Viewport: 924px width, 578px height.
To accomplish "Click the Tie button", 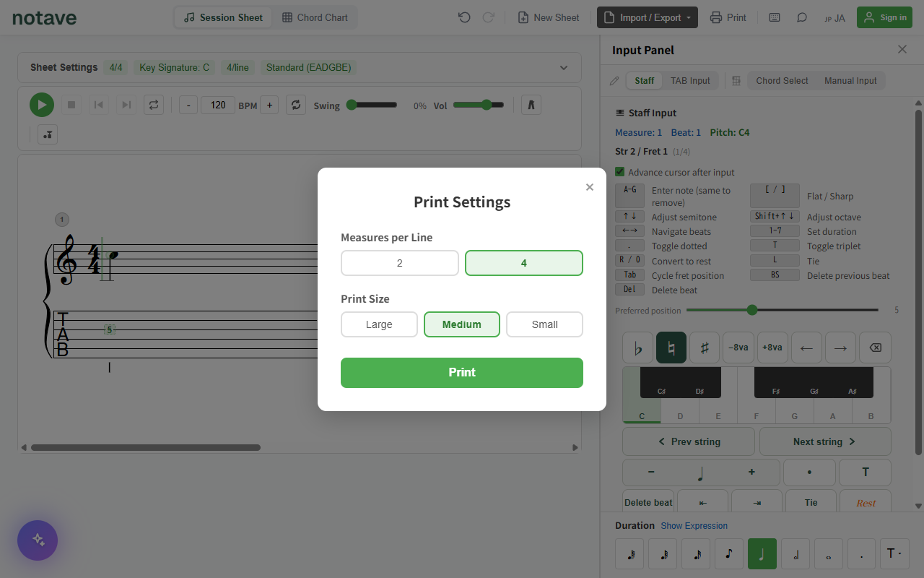I will [x=811, y=502].
